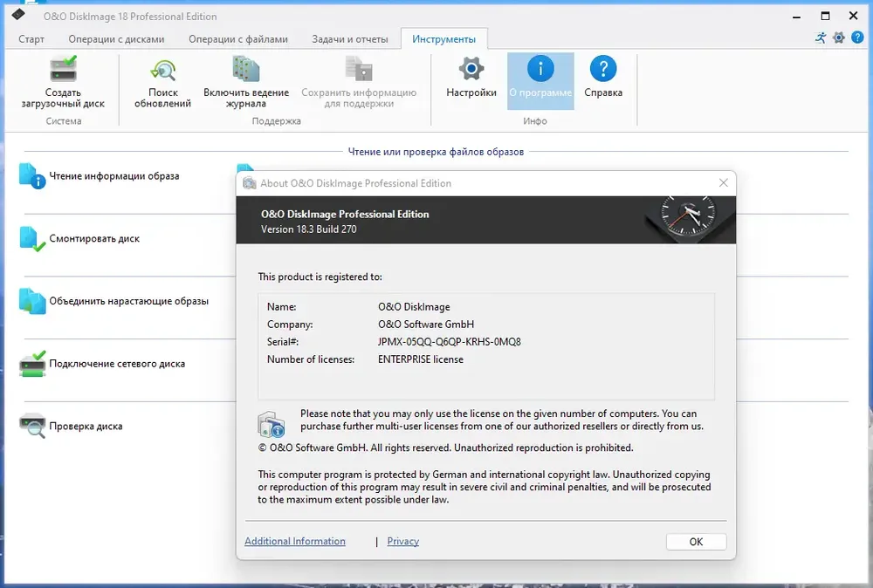Click the Create bootable disk icon

[x=63, y=69]
